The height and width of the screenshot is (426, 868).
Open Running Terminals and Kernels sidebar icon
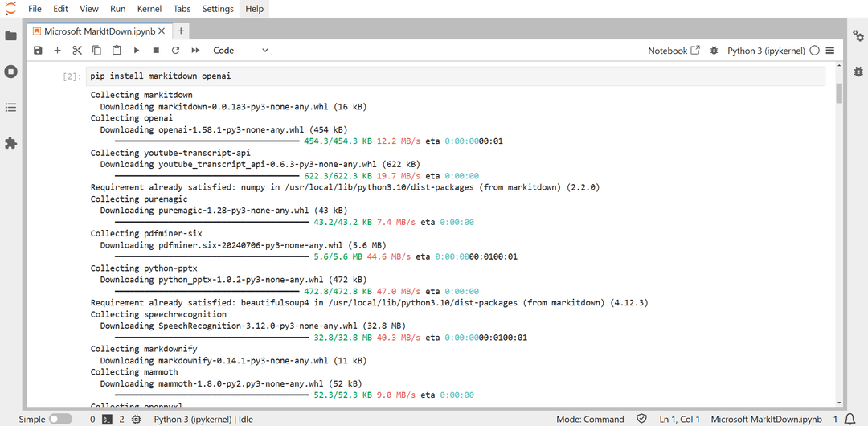[10, 72]
